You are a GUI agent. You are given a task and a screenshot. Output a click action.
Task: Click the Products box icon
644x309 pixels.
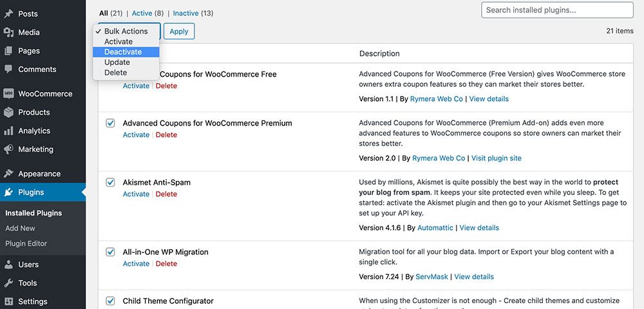[8, 112]
